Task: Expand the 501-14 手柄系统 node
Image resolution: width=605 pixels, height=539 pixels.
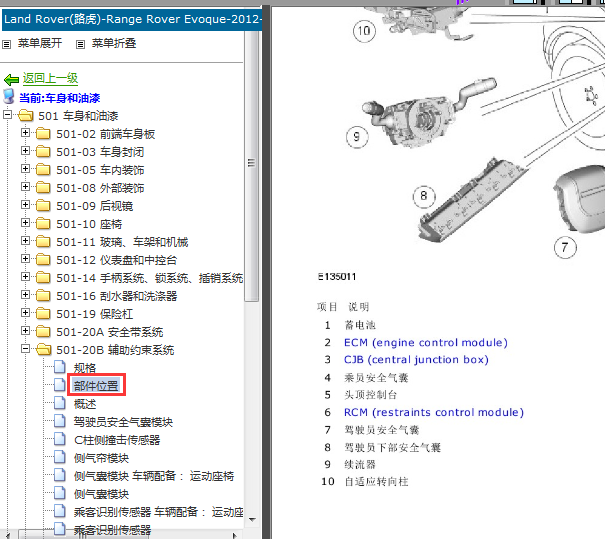Action: click(25, 277)
